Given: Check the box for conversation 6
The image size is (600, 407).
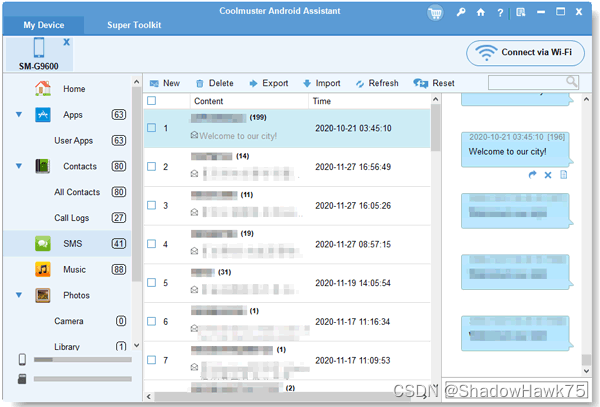Looking at the screenshot, I should pyautogui.click(x=152, y=321).
